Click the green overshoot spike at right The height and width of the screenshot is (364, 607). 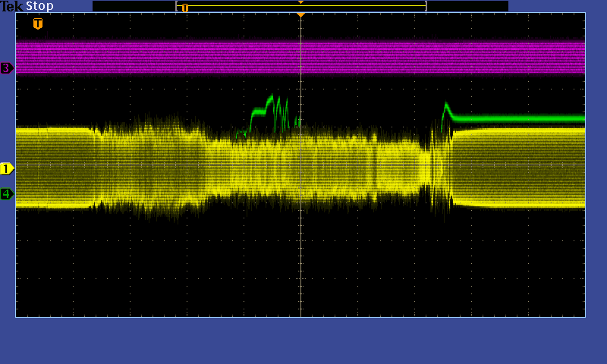[446, 106]
